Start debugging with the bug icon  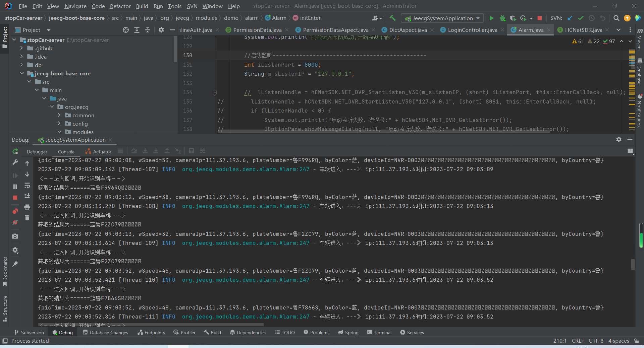click(502, 18)
